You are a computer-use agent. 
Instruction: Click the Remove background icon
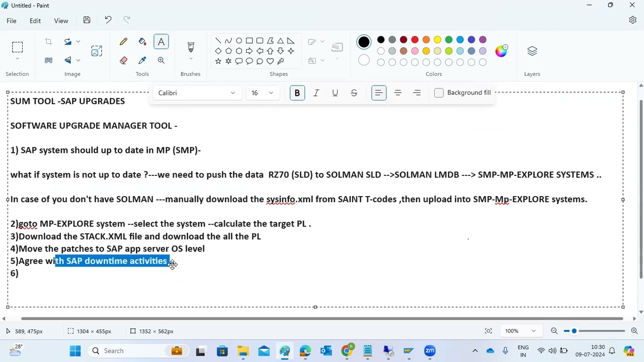tap(48, 60)
